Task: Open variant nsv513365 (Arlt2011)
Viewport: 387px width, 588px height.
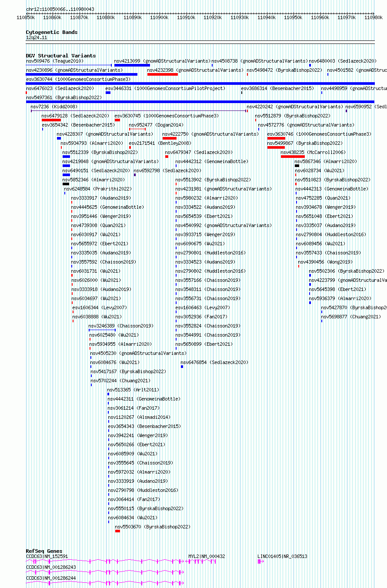Action: 133,390
